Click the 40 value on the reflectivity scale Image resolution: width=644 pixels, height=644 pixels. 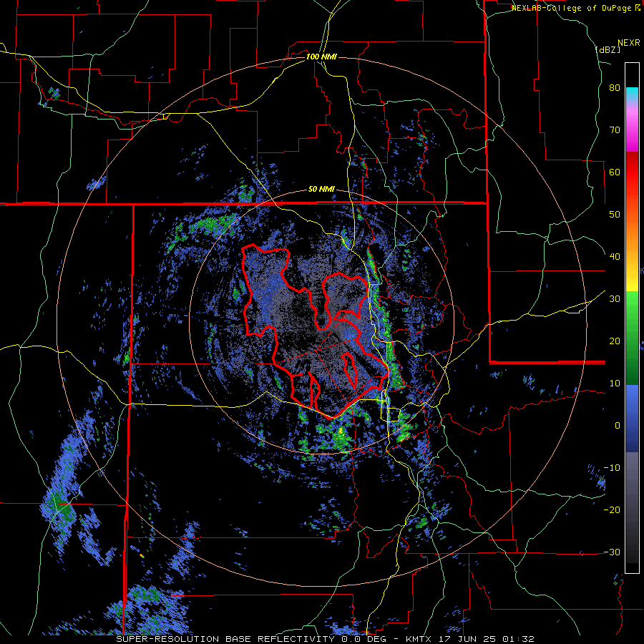pos(615,257)
